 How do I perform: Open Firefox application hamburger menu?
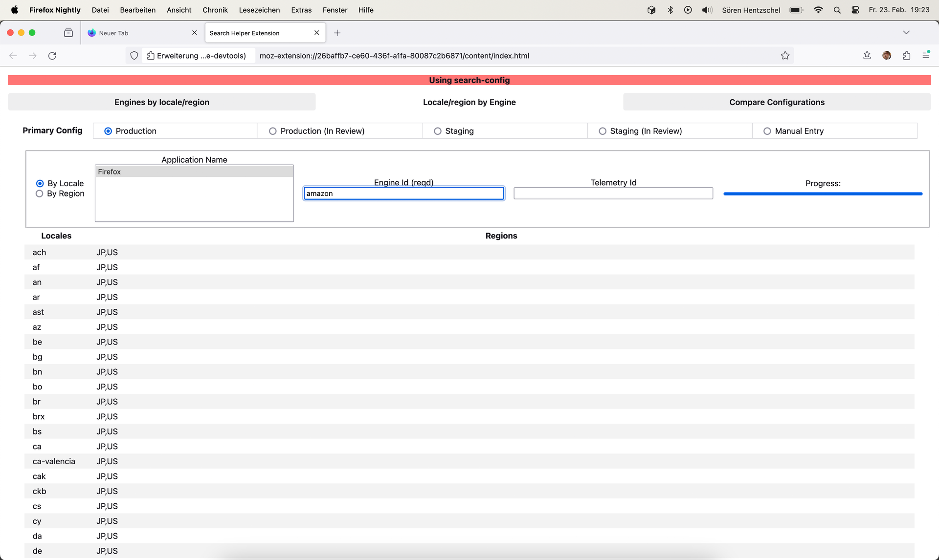pyautogui.click(x=926, y=56)
